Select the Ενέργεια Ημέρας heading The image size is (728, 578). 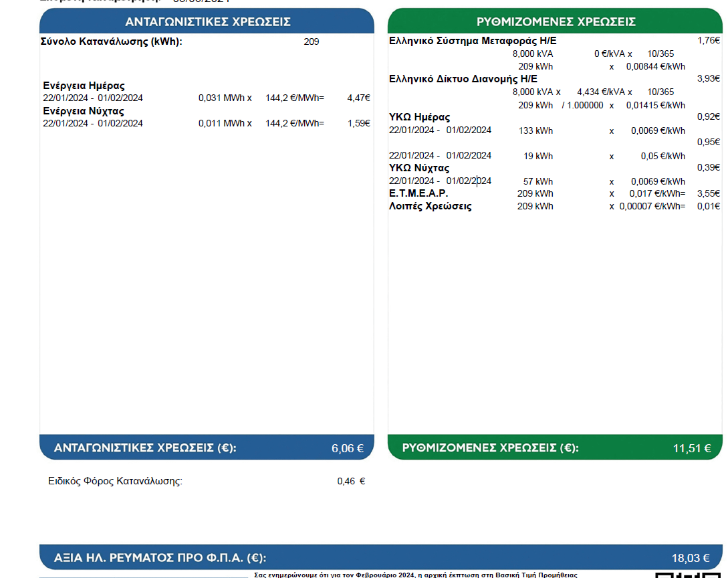tap(84, 86)
